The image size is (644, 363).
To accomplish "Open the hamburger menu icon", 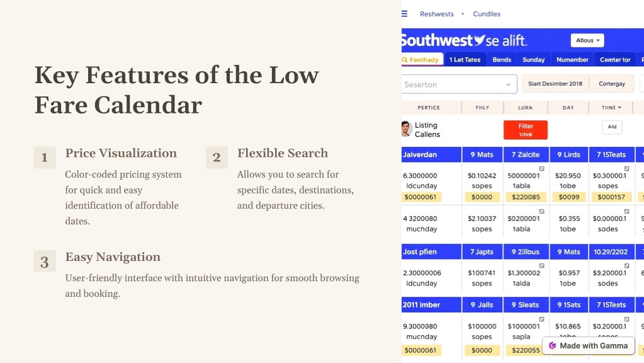I will pos(405,14).
